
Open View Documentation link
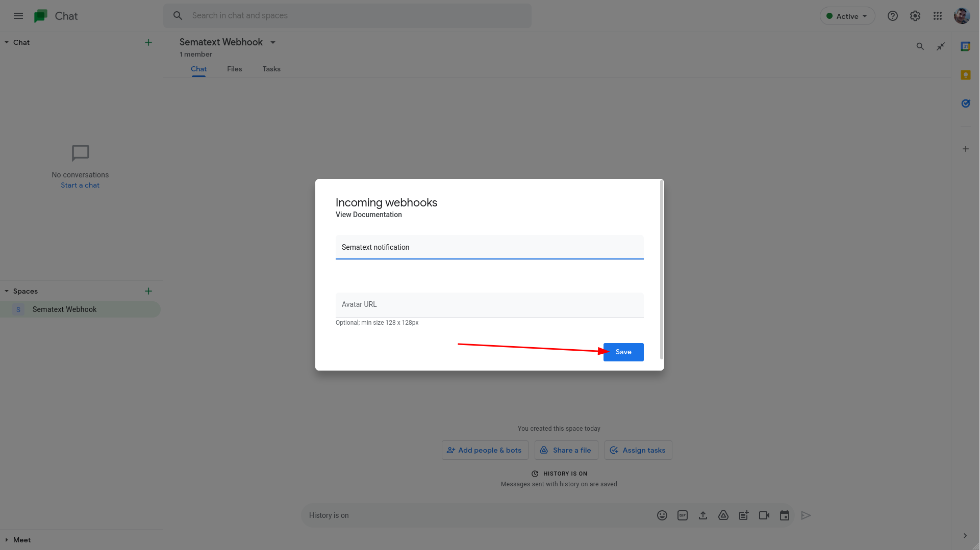(368, 215)
